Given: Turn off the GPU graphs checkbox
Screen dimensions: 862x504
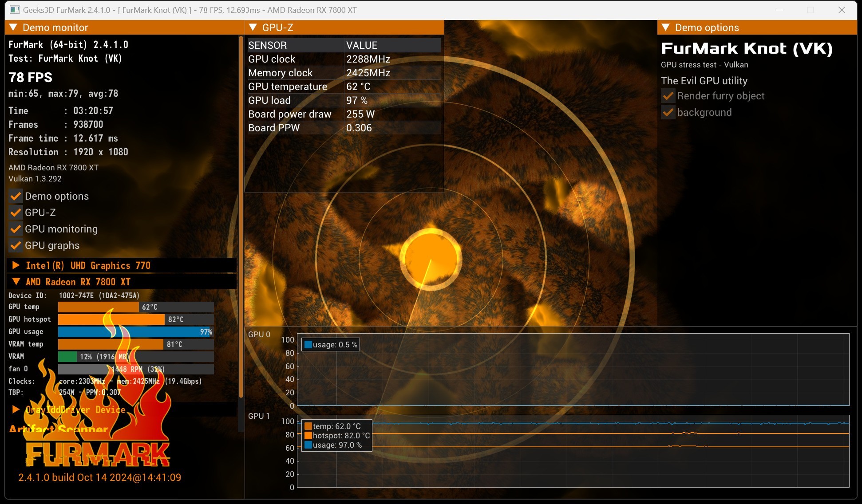Looking at the screenshot, I should 16,245.
